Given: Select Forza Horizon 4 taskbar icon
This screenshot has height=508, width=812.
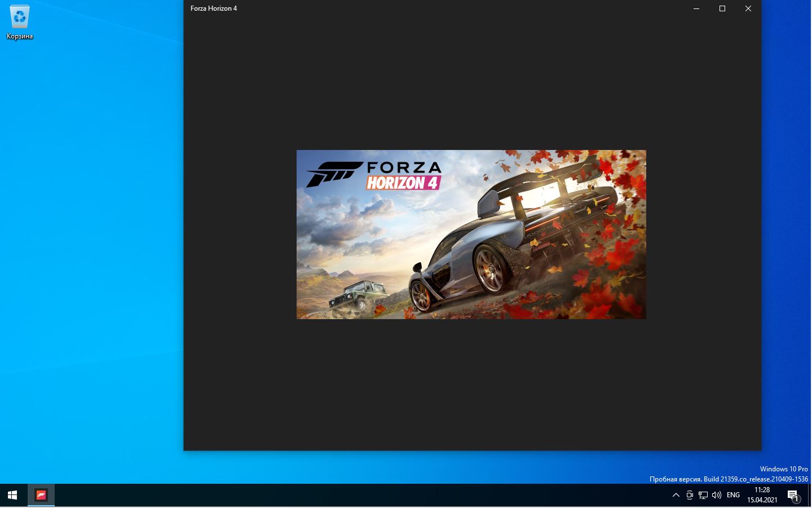Looking at the screenshot, I should point(41,496).
